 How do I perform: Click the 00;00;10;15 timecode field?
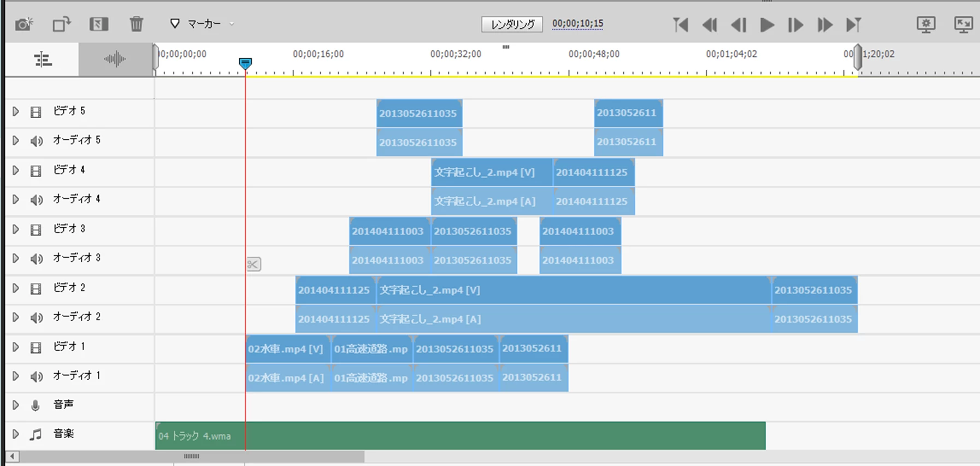click(577, 23)
